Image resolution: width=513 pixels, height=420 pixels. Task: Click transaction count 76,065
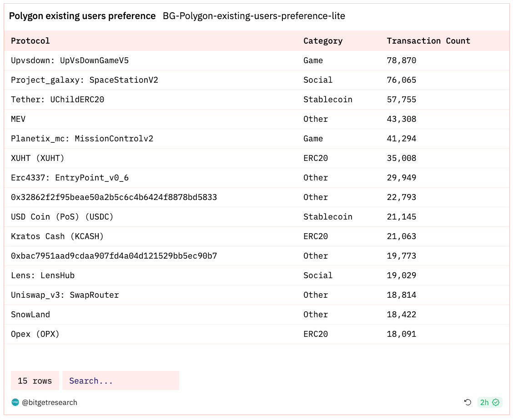point(402,80)
